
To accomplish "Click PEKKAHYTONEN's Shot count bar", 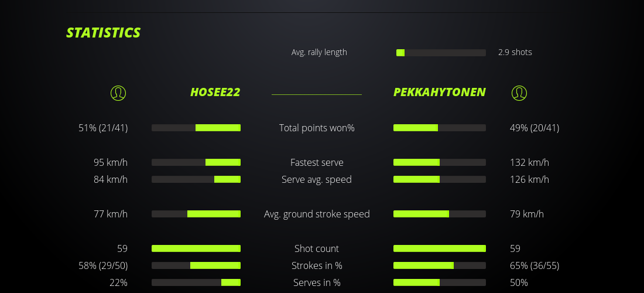I will pos(440,248).
